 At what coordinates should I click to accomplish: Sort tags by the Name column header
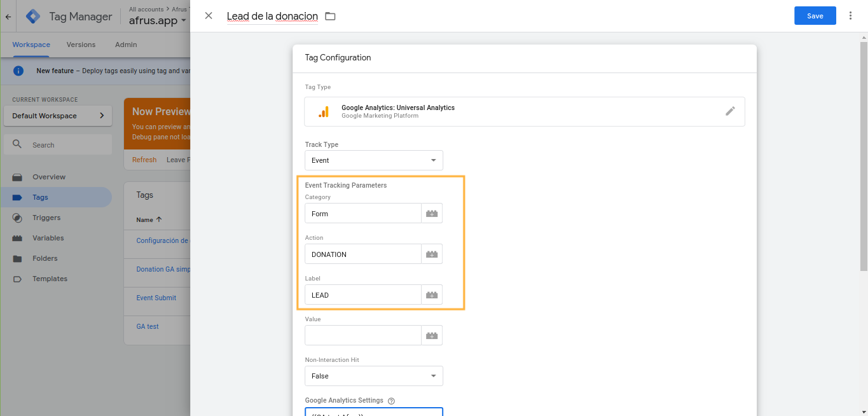point(149,219)
